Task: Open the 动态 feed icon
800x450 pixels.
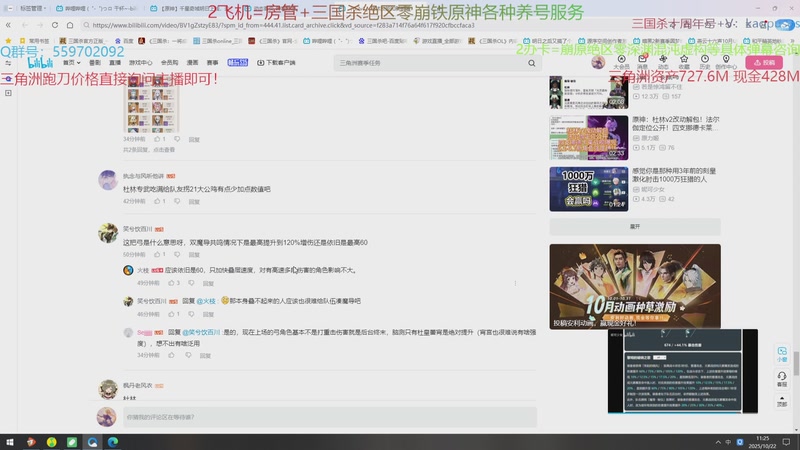Action: pyautogui.click(x=663, y=62)
